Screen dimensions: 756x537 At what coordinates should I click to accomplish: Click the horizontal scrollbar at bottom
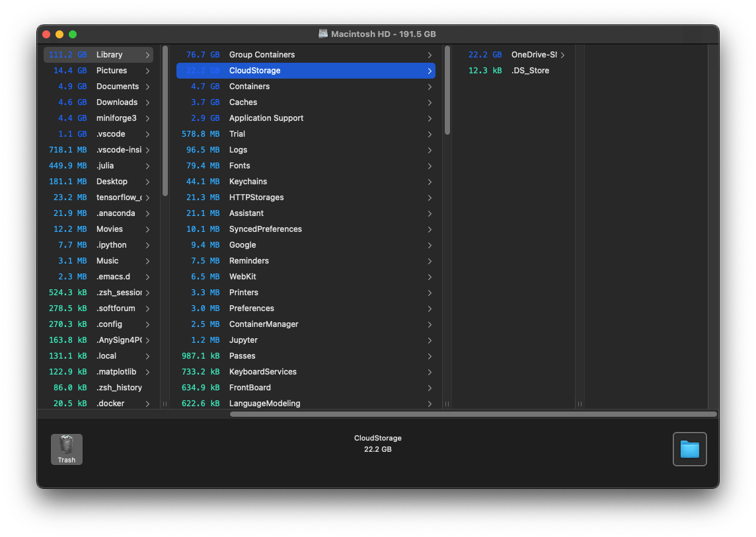click(x=473, y=414)
